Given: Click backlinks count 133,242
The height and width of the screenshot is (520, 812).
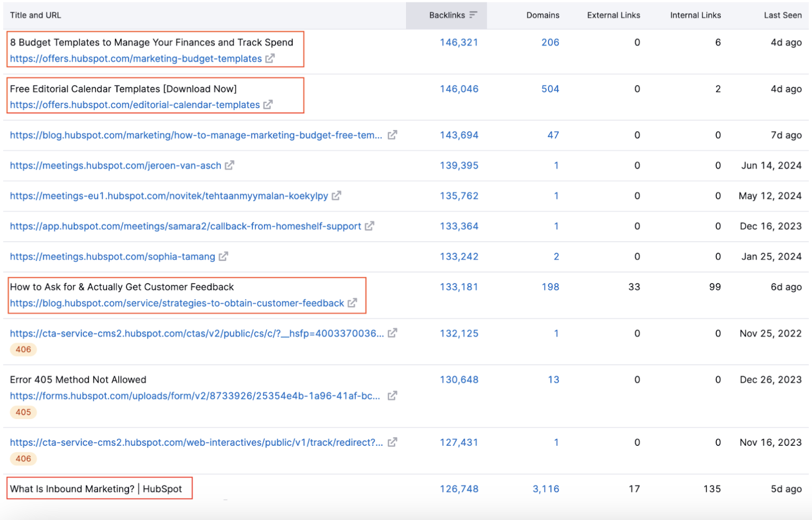Looking at the screenshot, I should click(459, 256).
